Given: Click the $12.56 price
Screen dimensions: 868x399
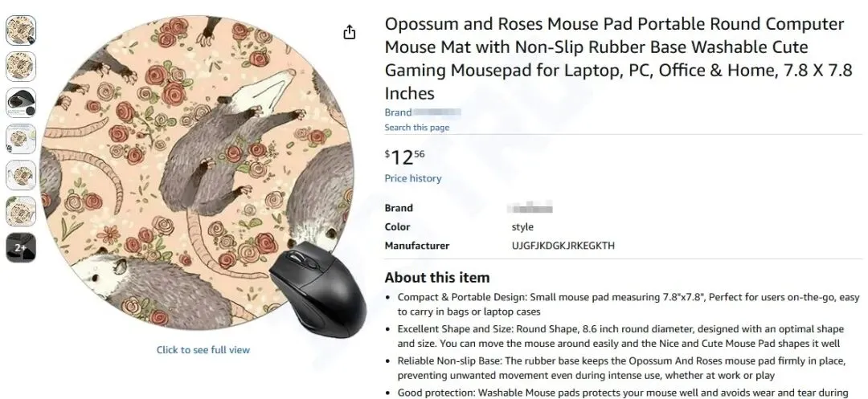Looking at the screenshot, I should click(404, 157).
